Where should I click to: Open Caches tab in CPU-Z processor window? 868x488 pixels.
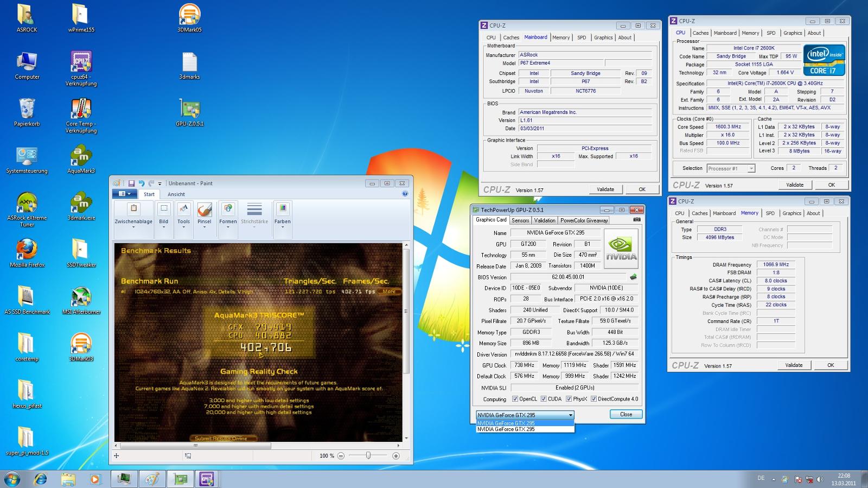[700, 33]
